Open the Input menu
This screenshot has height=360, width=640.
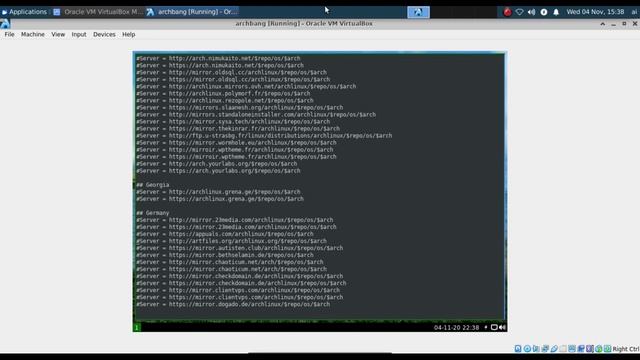click(79, 34)
